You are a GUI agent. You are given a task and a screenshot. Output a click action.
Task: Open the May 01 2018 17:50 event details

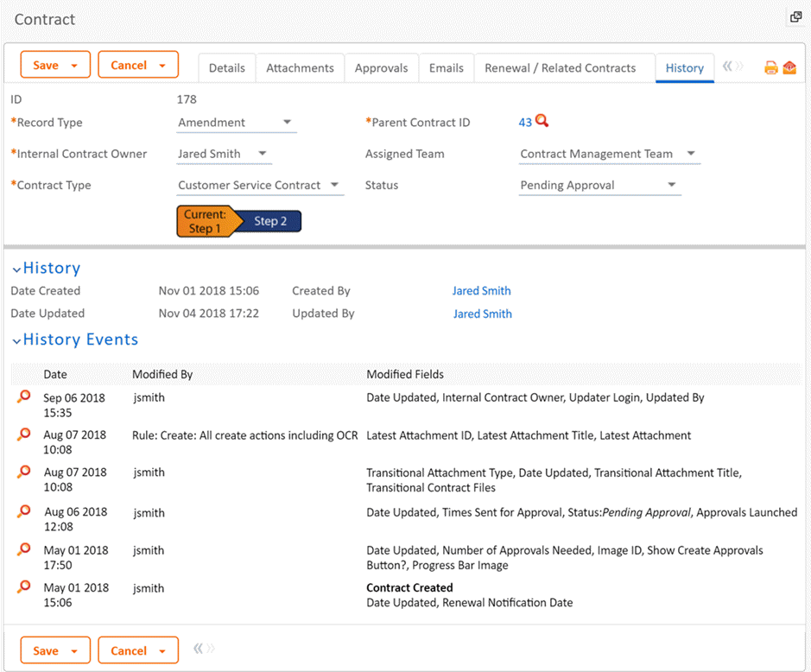coord(24,550)
